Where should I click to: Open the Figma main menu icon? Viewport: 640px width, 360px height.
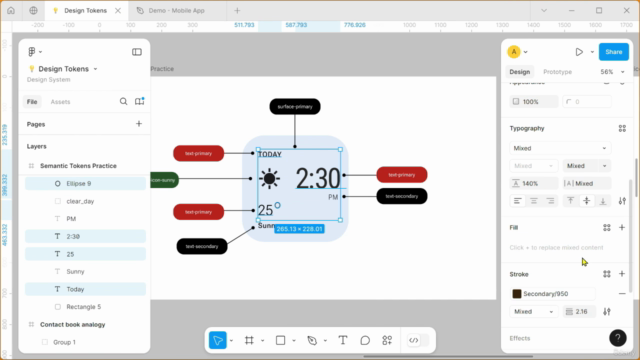pyautogui.click(x=32, y=52)
